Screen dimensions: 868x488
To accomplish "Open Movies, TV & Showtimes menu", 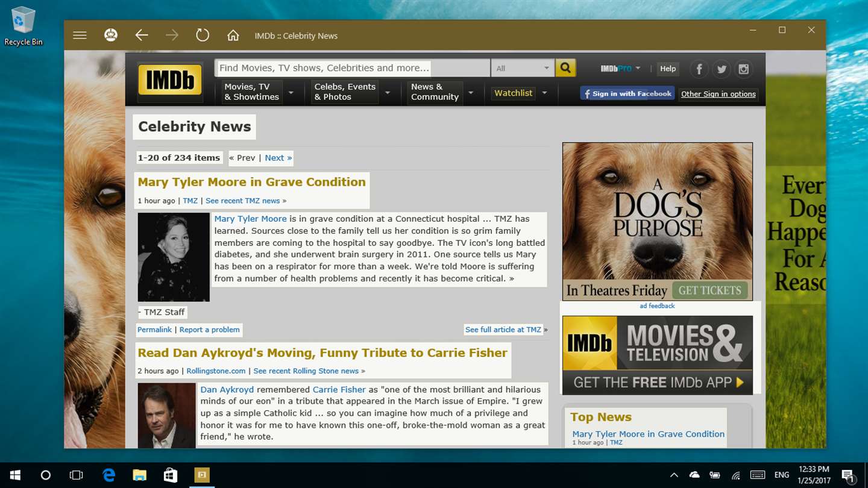I will pyautogui.click(x=251, y=92).
